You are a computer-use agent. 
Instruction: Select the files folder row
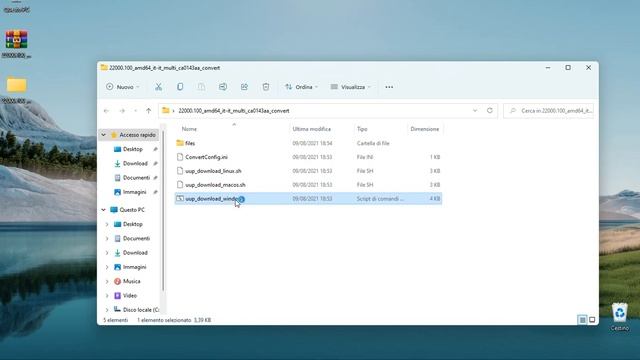[x=308, y=143]
